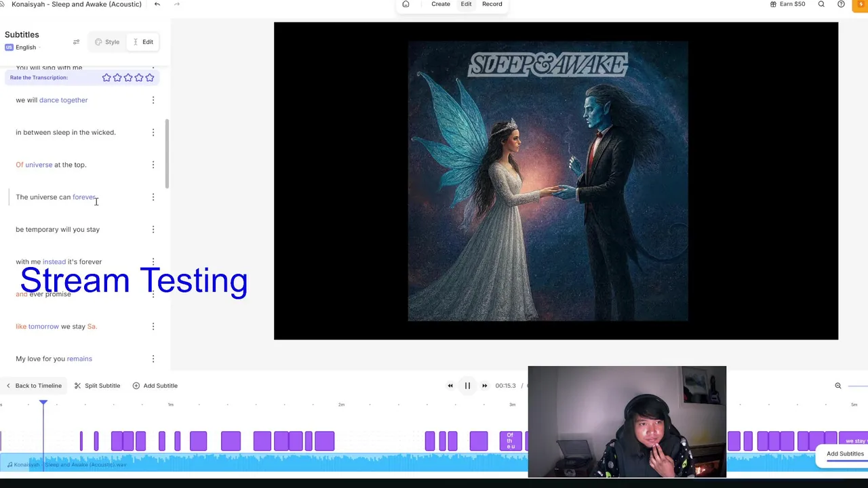Click the zoom out magnifier on timeline

837,386
